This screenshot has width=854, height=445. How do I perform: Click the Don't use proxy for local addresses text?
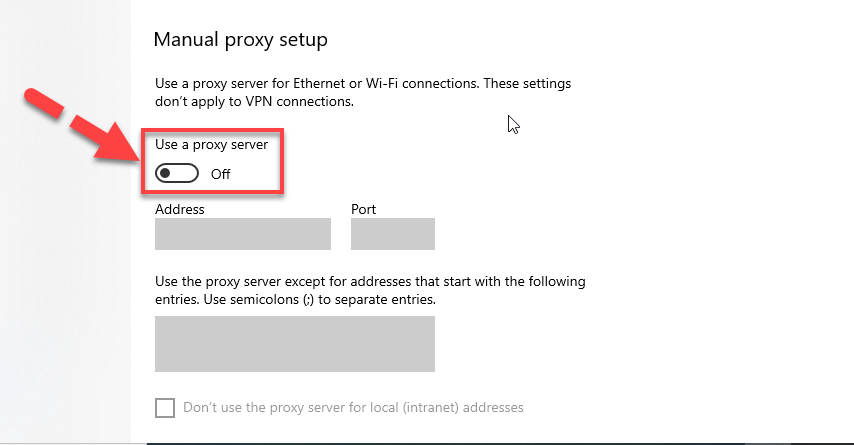click(x=353, y=407)
